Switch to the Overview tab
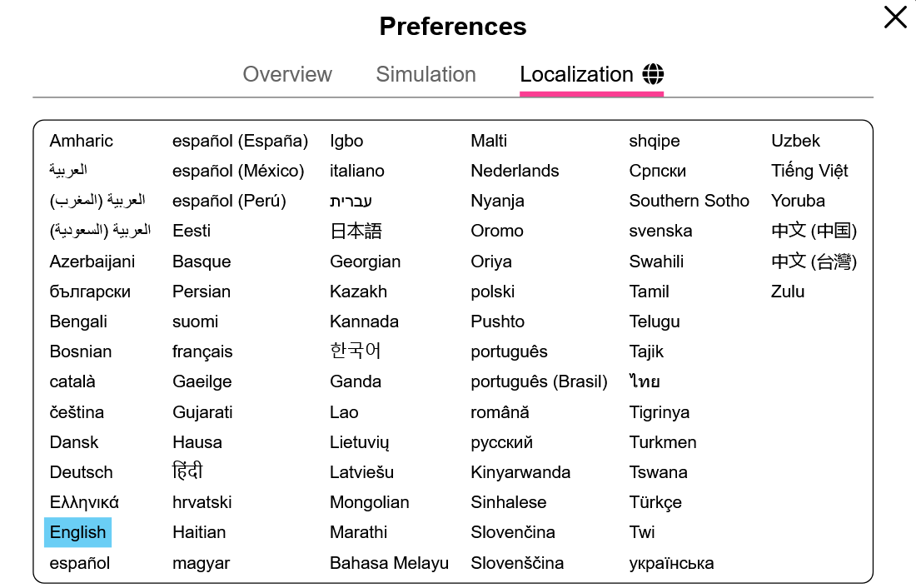916x588 pixels. 287,74
